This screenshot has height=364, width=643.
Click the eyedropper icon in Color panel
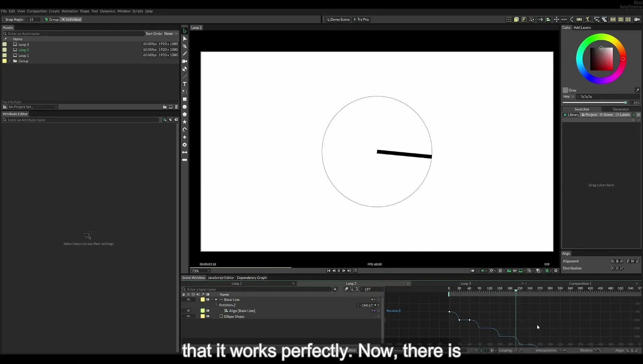click(637, 90)
